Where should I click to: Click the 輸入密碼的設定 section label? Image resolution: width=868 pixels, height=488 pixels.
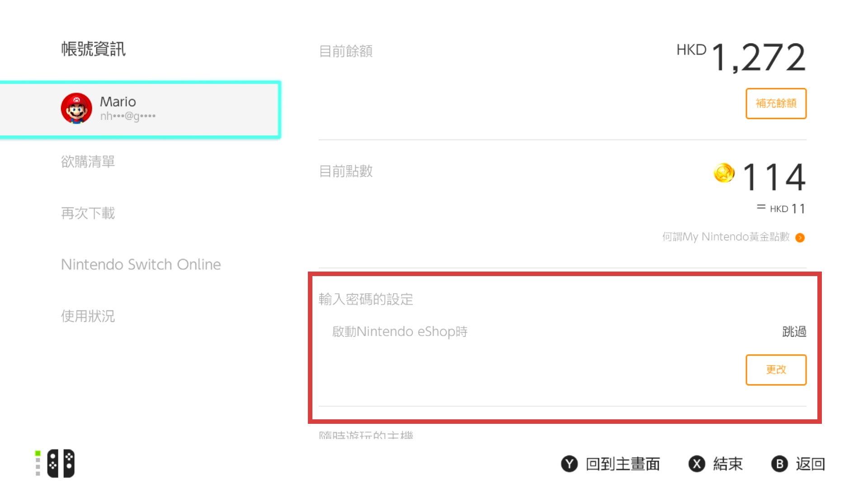[365, 300]
